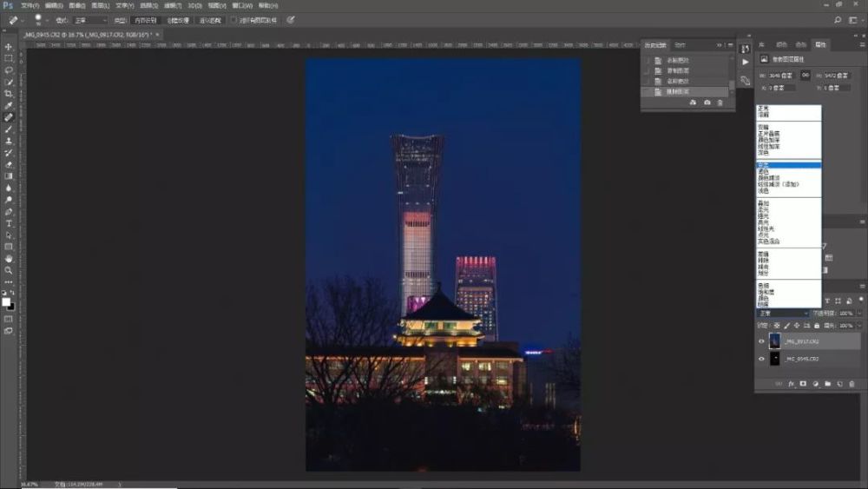Select the Move tool
The height and width of the screenshot is (489, 868).
(9, 47)
